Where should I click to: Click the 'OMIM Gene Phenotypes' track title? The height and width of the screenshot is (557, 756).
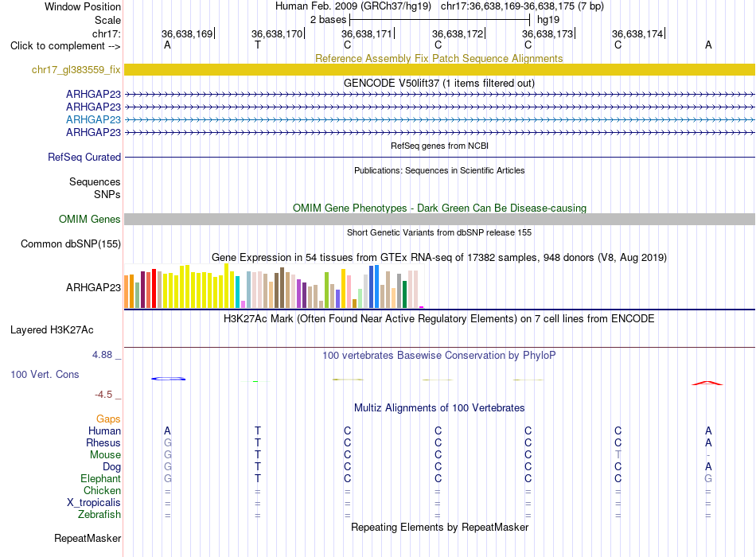439,208
